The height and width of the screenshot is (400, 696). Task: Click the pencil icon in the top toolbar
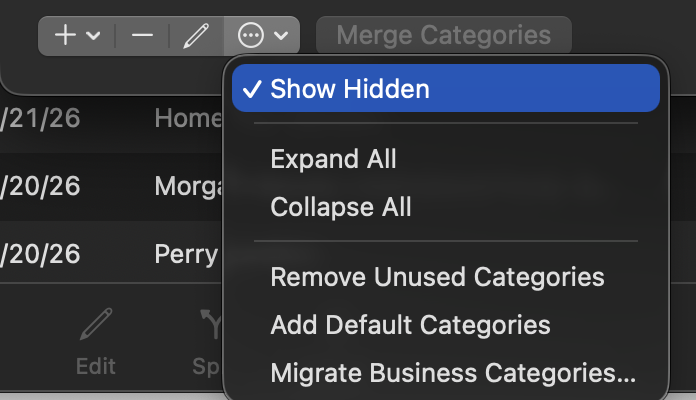tap(196, 36)
